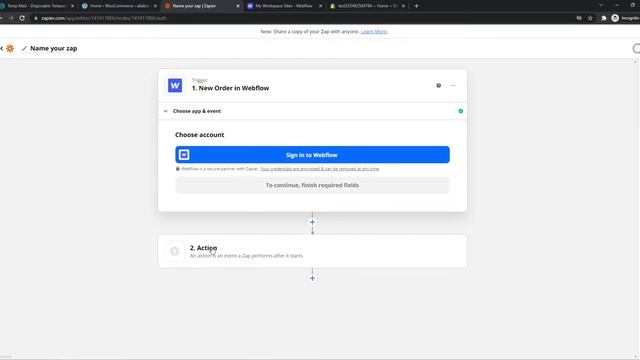Switch to the Webflow My Workspace tab
The image size is (640, 360).
284,6
